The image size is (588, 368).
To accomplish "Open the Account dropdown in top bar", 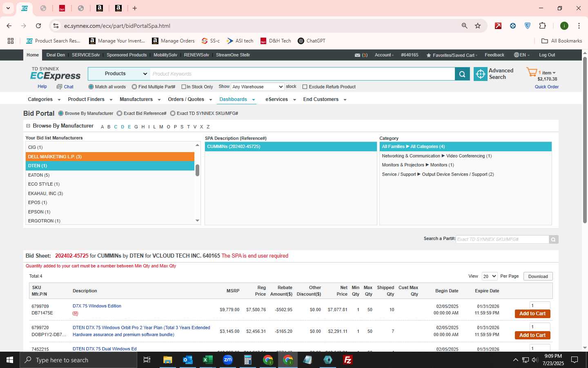I will click(384, 55).
